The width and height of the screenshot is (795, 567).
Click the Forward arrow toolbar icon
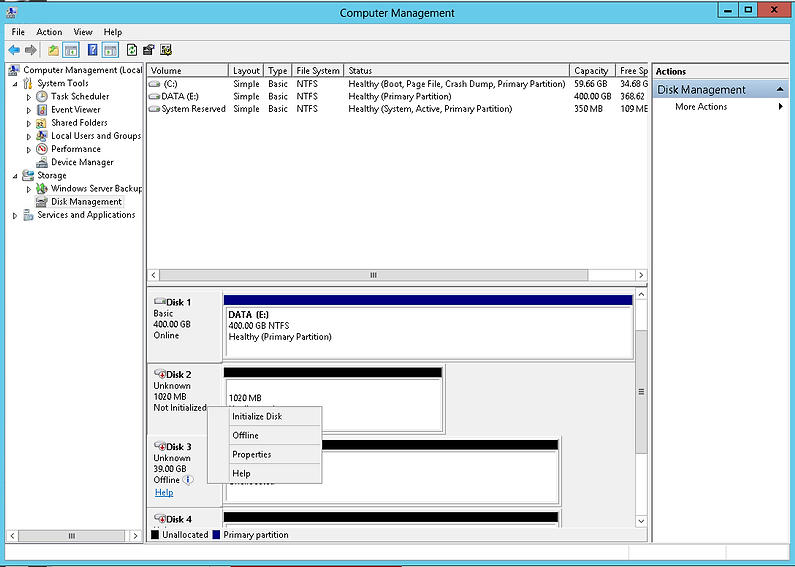click(x=30, y=50)
